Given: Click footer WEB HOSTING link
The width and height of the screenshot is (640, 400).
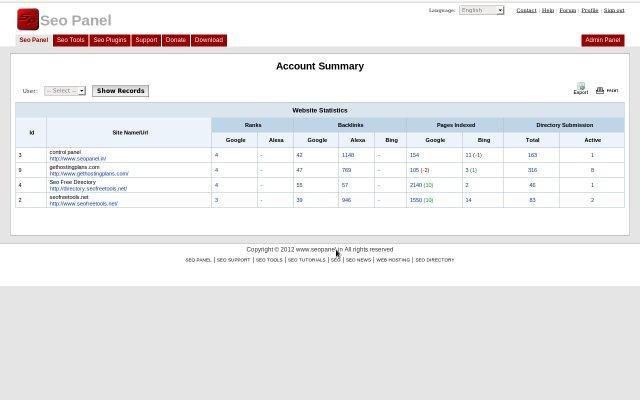Looking at the screenshot, I should pyautogui.click(x=393, y=260).
